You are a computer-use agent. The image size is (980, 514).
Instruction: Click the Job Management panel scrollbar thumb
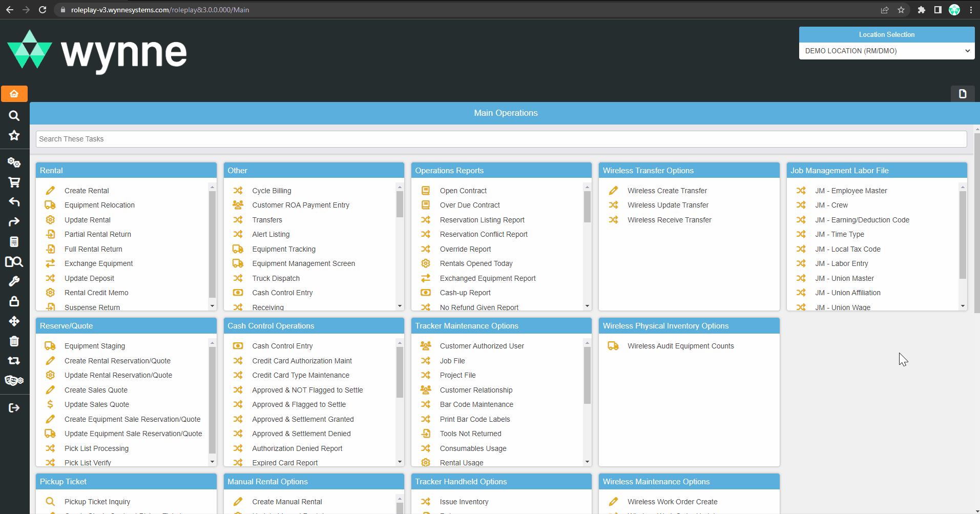(963, 235)
